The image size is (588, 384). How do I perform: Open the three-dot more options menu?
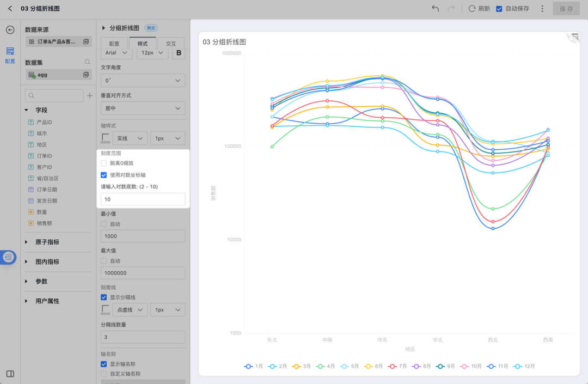[542, 8]
